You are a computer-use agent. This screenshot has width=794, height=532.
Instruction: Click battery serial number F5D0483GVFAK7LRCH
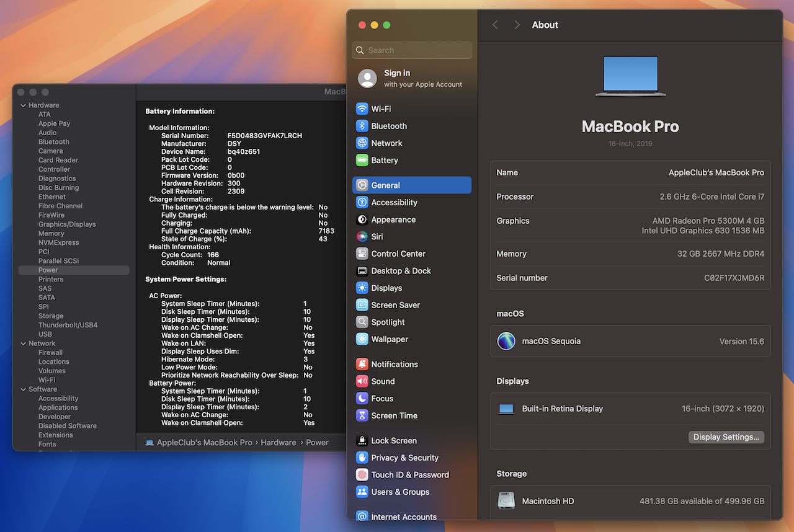[265, 136]
